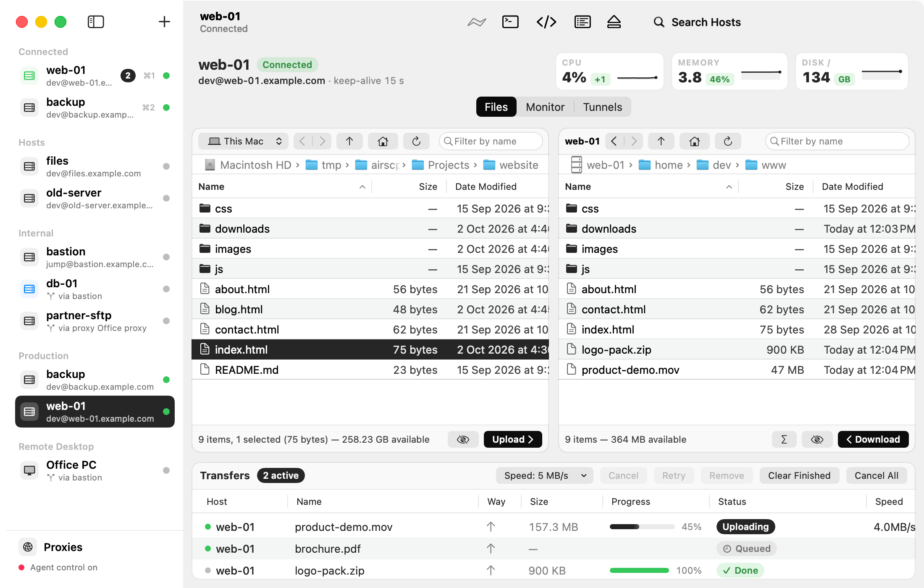Click the Remove transfer button
The width and height of the screenshot is (924, 588).
tap(727, 475)
